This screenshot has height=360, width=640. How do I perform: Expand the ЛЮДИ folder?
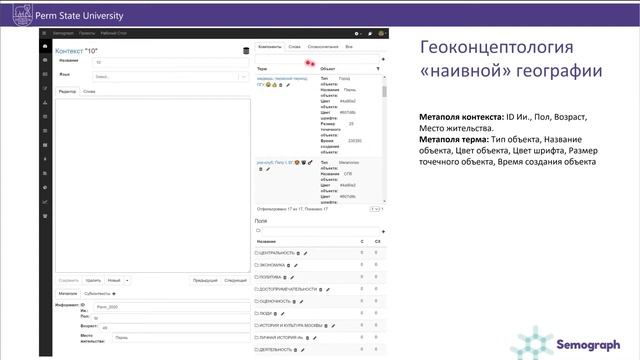(x=257, y=313)
